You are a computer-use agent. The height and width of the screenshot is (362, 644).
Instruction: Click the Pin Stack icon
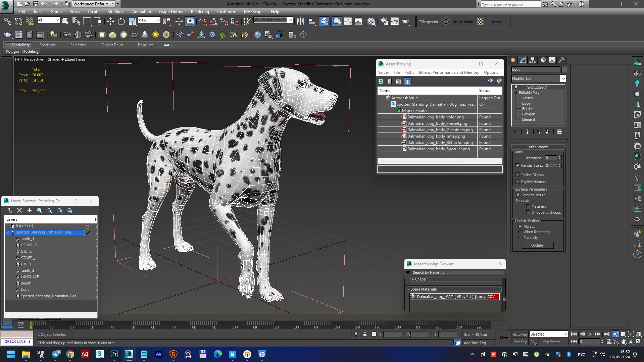(516, 132)
